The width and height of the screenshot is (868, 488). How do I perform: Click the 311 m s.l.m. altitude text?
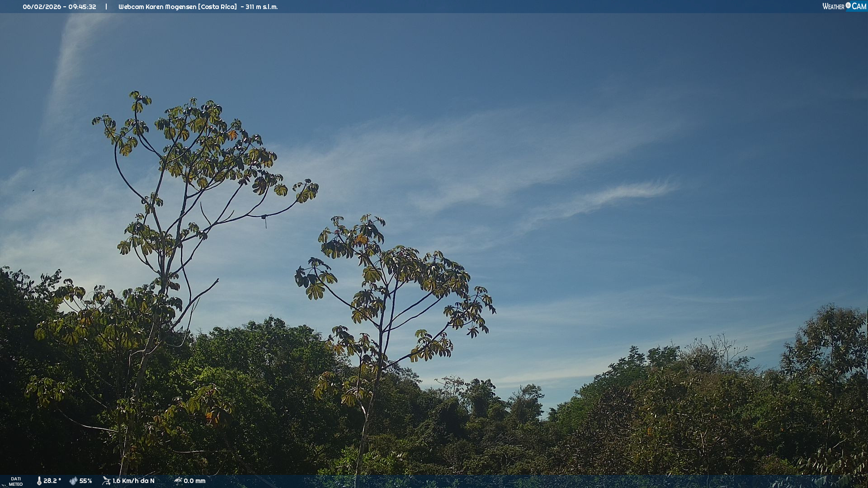pyautogui.click(x=262, y=7)
